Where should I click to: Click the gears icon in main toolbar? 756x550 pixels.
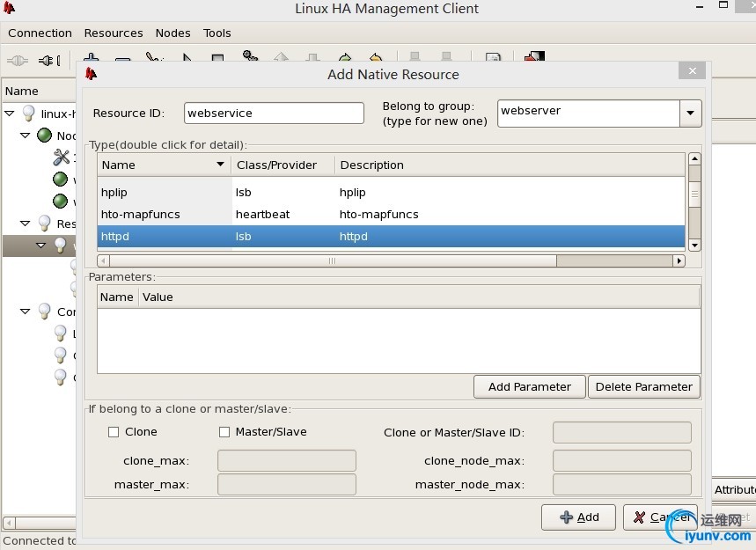(x=250, y=56)
